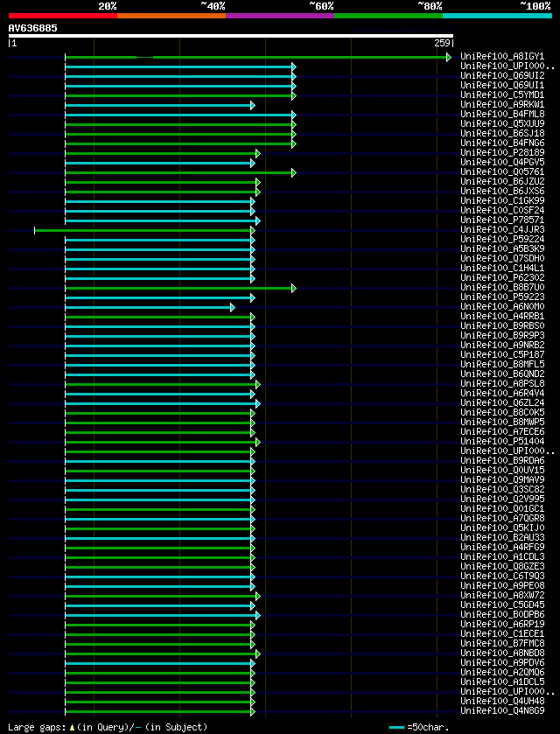Select the white AV636885 query sequence bar
This screenshot has height=734, width=560.
tap(231, 36)
